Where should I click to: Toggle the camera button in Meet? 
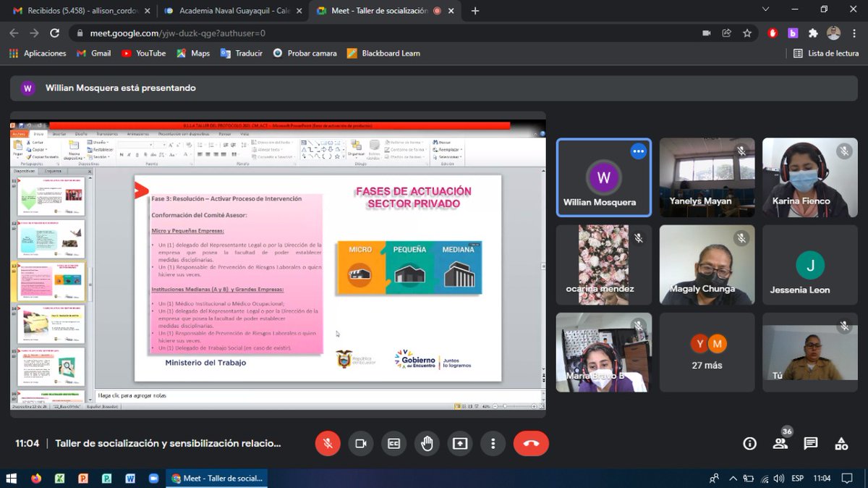[361, 444]
